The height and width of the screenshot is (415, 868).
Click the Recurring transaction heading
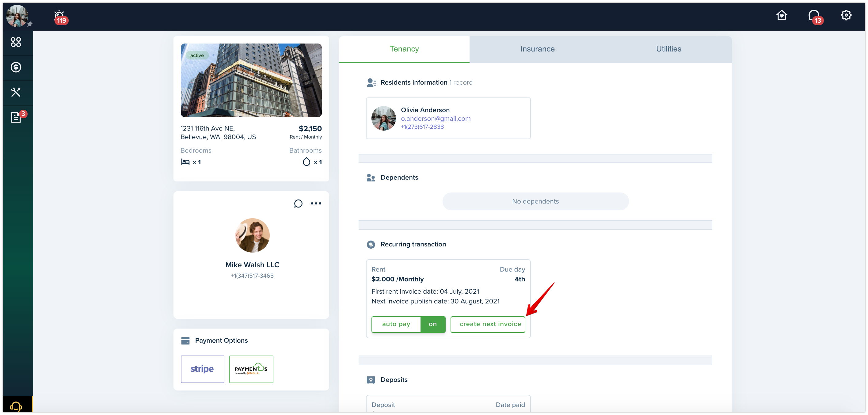coord(413,245)
